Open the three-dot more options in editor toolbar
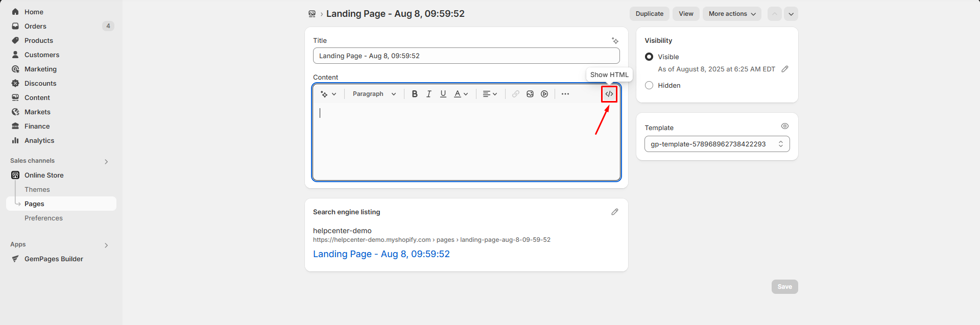The image size is (980, 325). pyautogui.click(x=565, y=94)
